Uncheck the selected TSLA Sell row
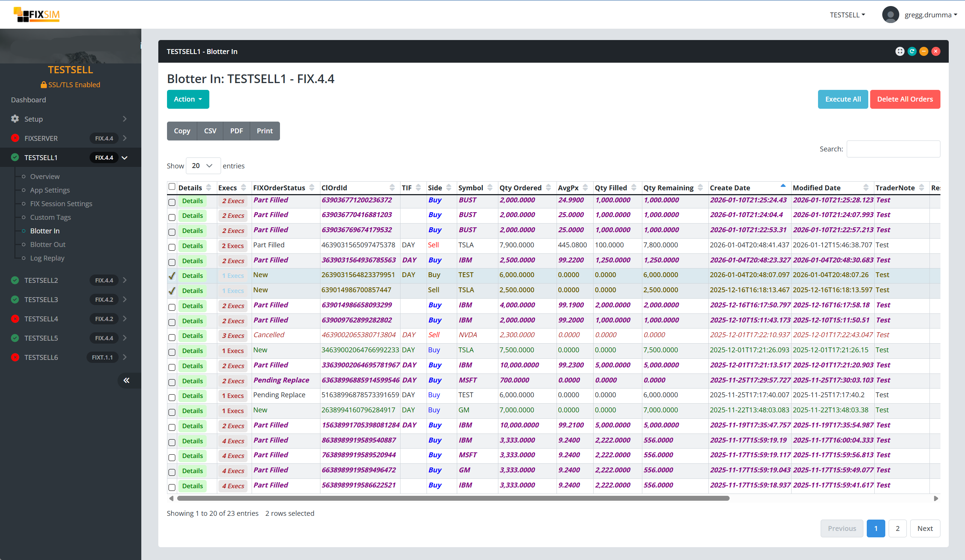Viewport: 965px width, 560px height. (172, 291)
